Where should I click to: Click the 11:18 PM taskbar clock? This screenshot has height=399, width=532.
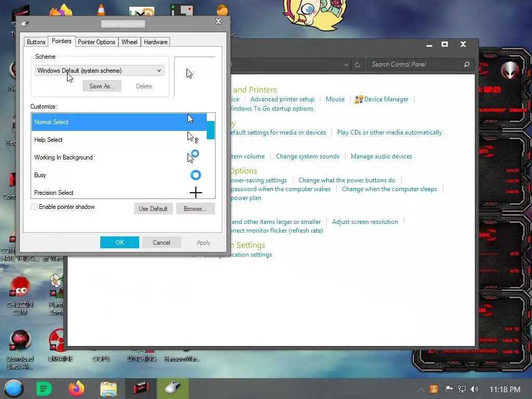504,389
